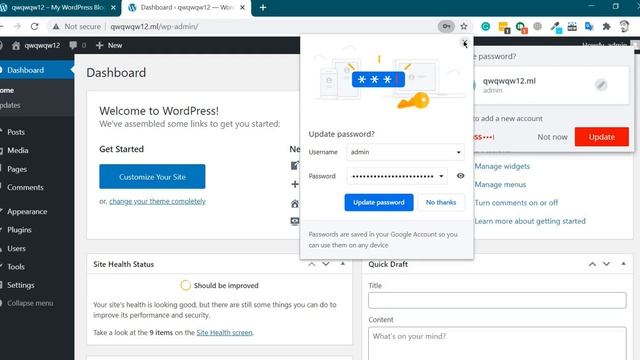
Task: Click the No thanks button
Action: coord(441,202)
